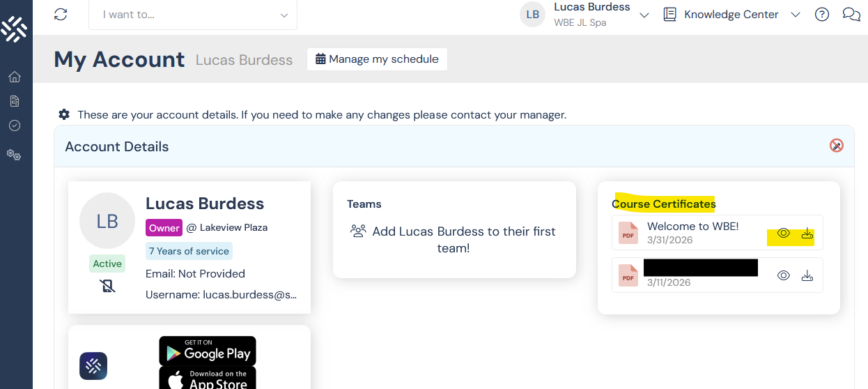View the Welcome to WBE! certificate

(x=784, y=234)
